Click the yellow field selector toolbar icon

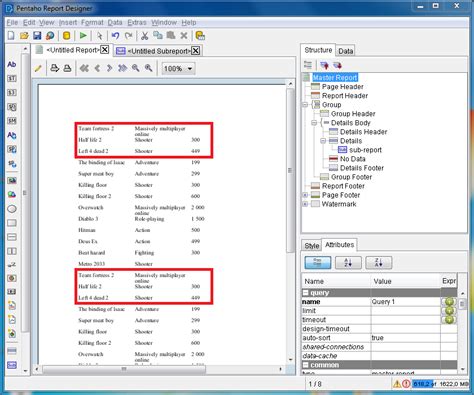pos(200,35)
